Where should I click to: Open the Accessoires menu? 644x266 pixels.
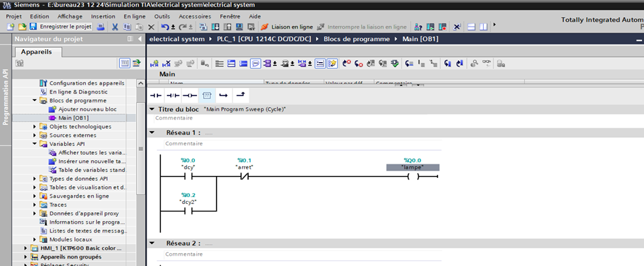click(195, 16)
